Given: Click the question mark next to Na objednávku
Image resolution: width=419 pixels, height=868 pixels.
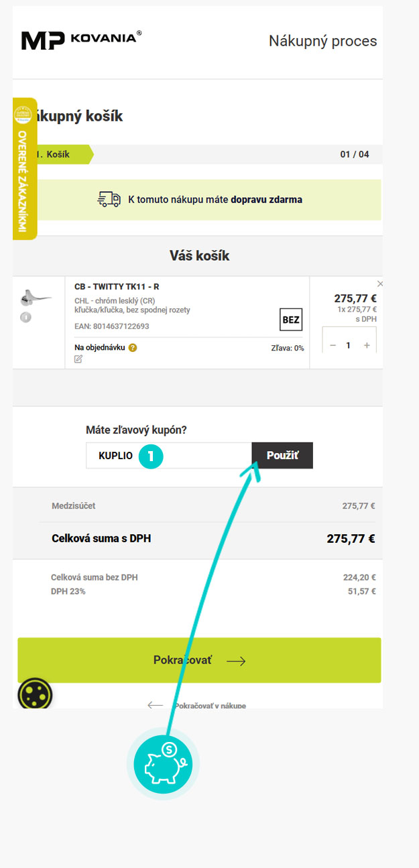Looking at the screenshot, I should [133, 348].
